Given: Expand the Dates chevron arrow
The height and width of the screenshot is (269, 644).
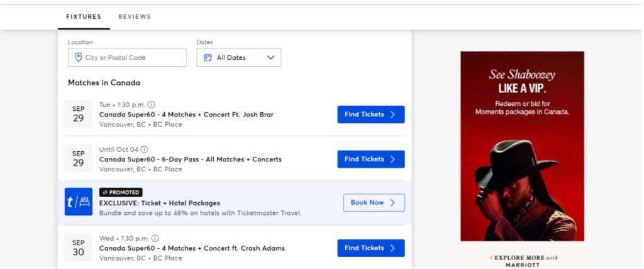Looking at the screenshot, I should pyautogui.click(x=270, y=57).
